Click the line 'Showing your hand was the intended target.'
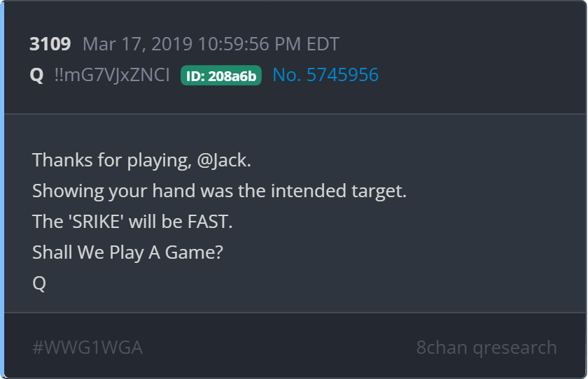 [219, 191]
